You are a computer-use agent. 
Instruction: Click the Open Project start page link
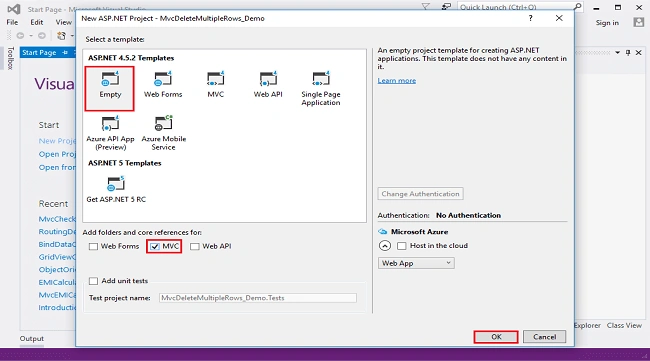tap(57, 154)
